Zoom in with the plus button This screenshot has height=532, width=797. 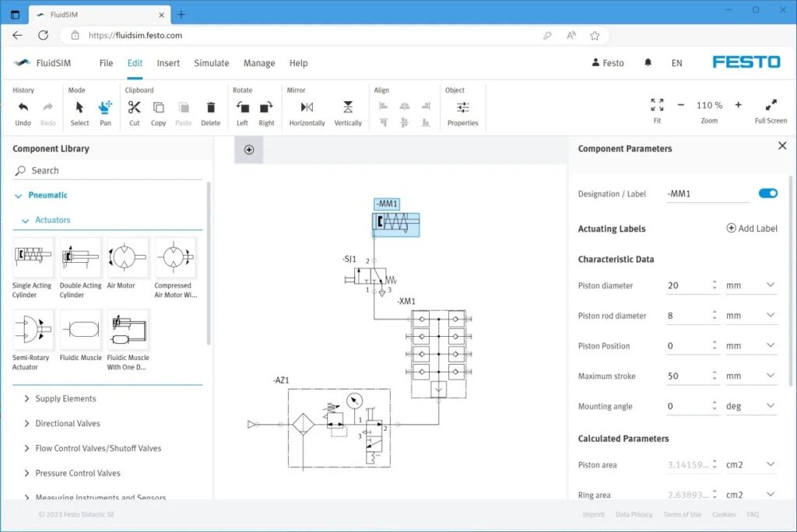click(738, 105)
